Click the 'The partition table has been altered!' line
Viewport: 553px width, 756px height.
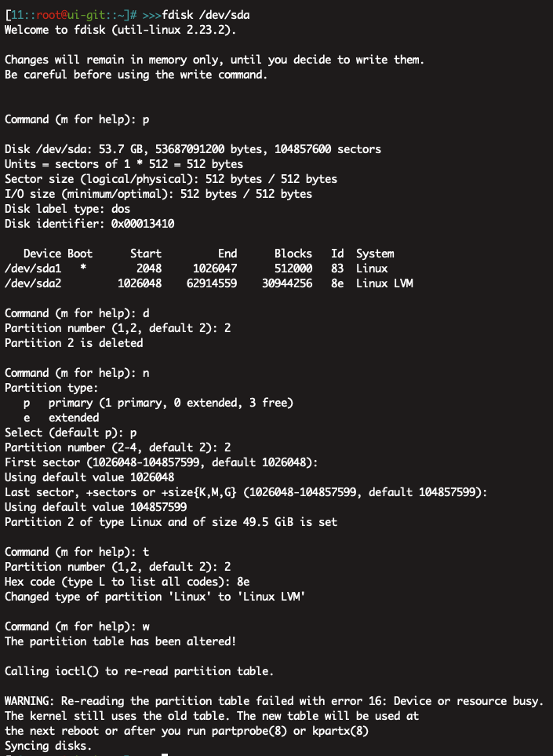tap(121, 641)
